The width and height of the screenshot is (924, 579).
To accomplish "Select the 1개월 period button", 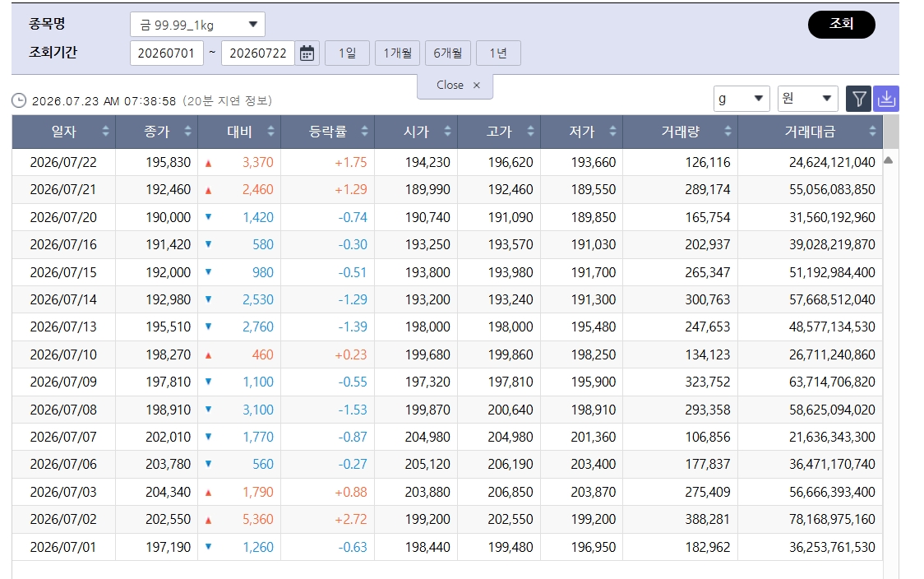I will click(397, 53).
